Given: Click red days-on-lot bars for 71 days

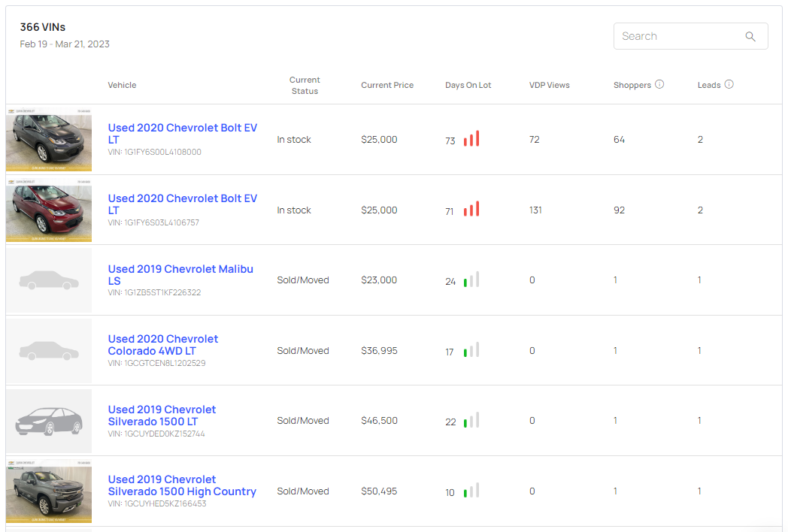Looking at the screenshot, I should point(471,210).
